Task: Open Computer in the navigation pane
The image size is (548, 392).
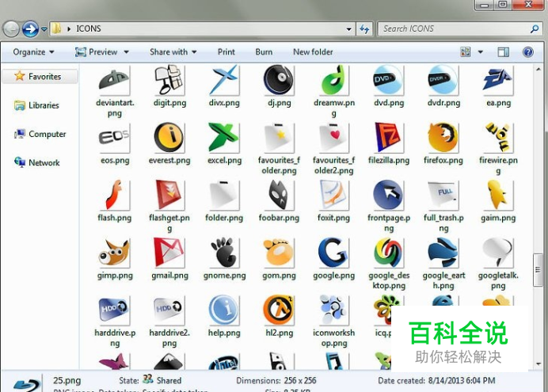Action: tap(40, 134)
